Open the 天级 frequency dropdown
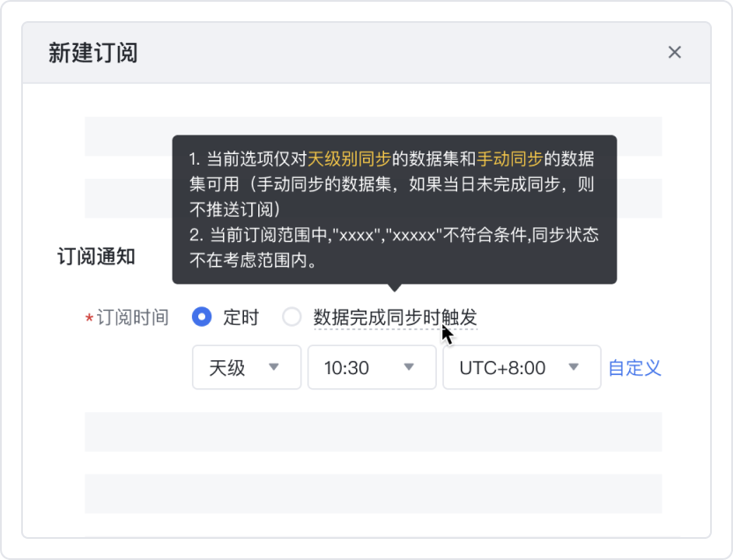The width and height of the screenshot is (733, 560). click(246, 367)
